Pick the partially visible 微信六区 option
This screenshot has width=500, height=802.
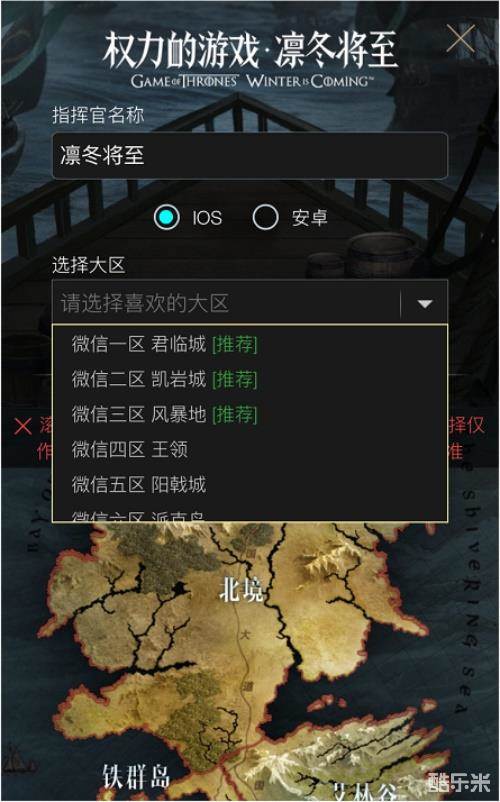pyautogui.click(x=250, y=515)
